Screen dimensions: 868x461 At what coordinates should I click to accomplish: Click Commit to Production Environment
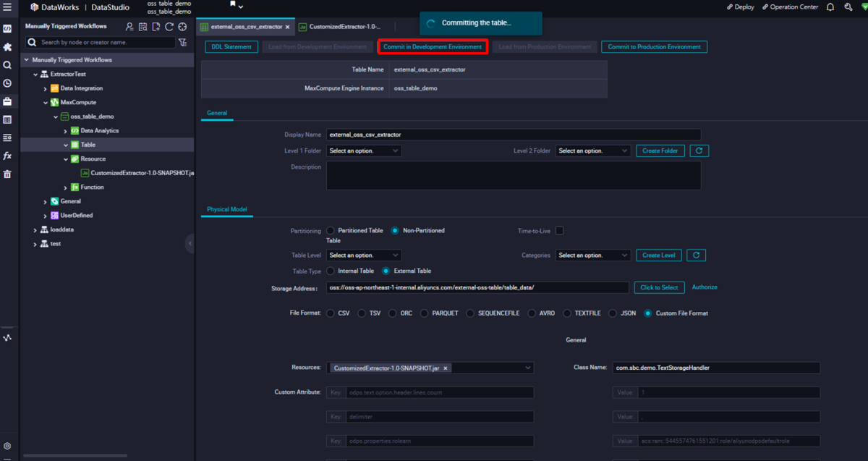[654, 46]
